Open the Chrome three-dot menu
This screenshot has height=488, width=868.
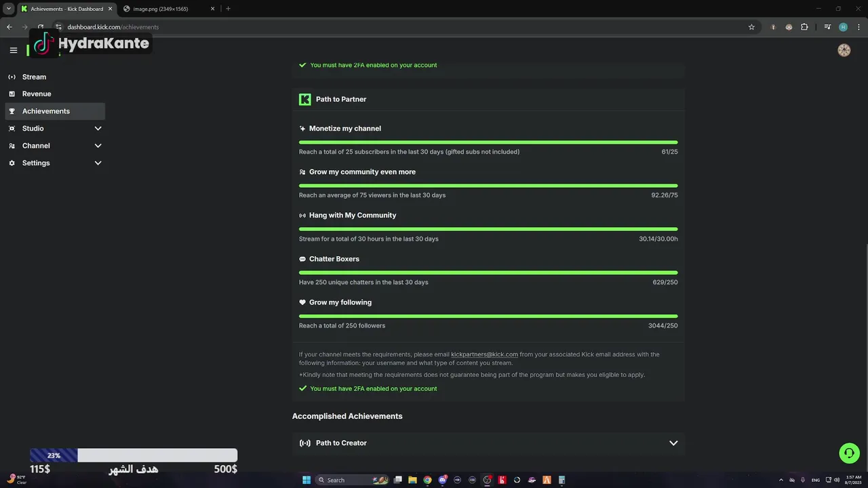tap(858, 27)
